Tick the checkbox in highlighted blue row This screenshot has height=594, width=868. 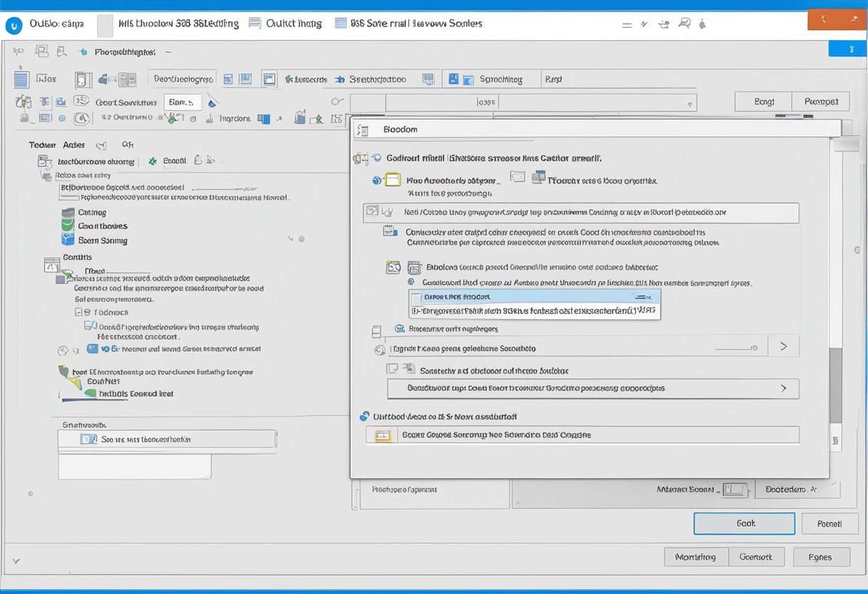(x=417, y=296)
